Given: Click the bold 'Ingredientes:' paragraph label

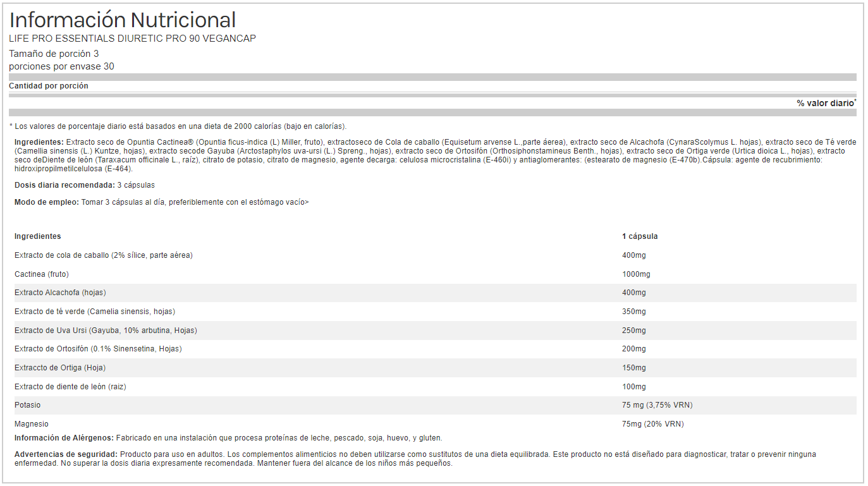Looking at the screenshot, I should point(39,143).
